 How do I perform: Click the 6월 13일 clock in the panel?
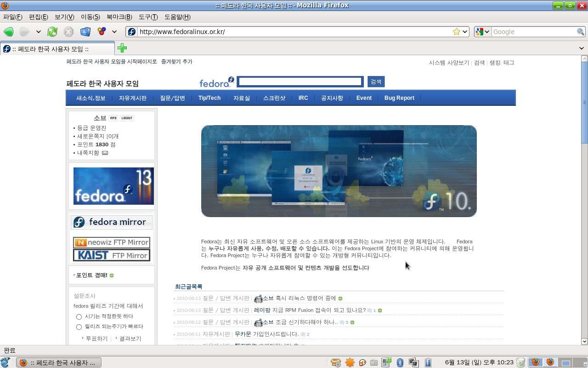click(x=480, y=362)
